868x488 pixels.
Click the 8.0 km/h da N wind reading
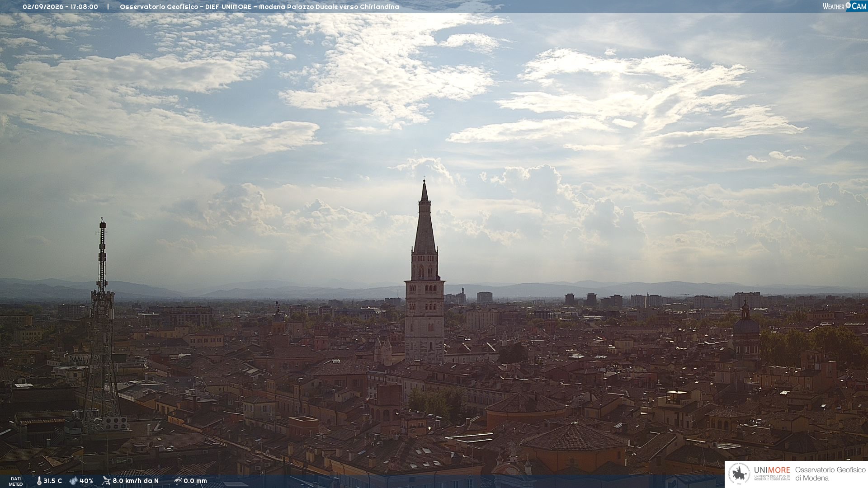pyautogui.click(x=136, y=481)
